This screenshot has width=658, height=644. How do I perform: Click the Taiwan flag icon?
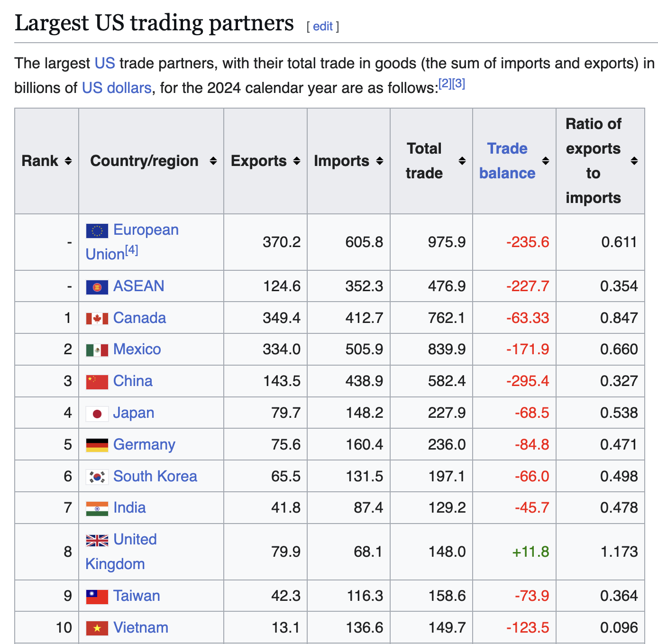coord(97,597)
